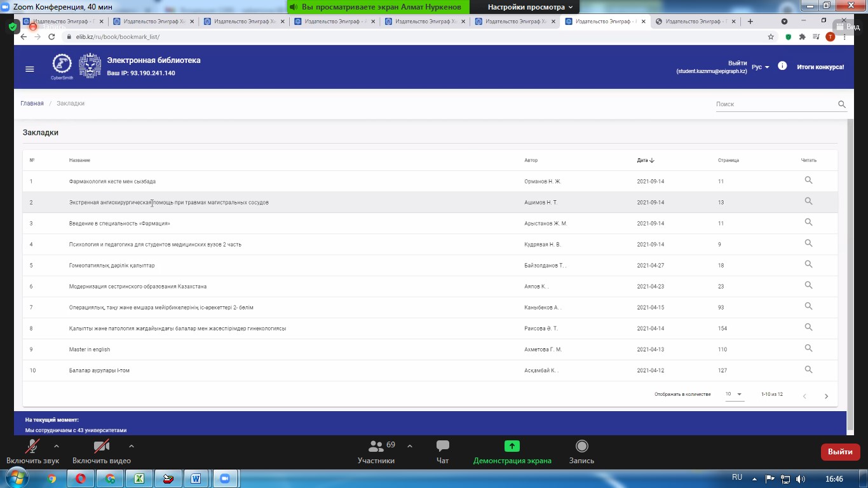Click into the Поиск search field
868x488 pixels.
(774, 104)
